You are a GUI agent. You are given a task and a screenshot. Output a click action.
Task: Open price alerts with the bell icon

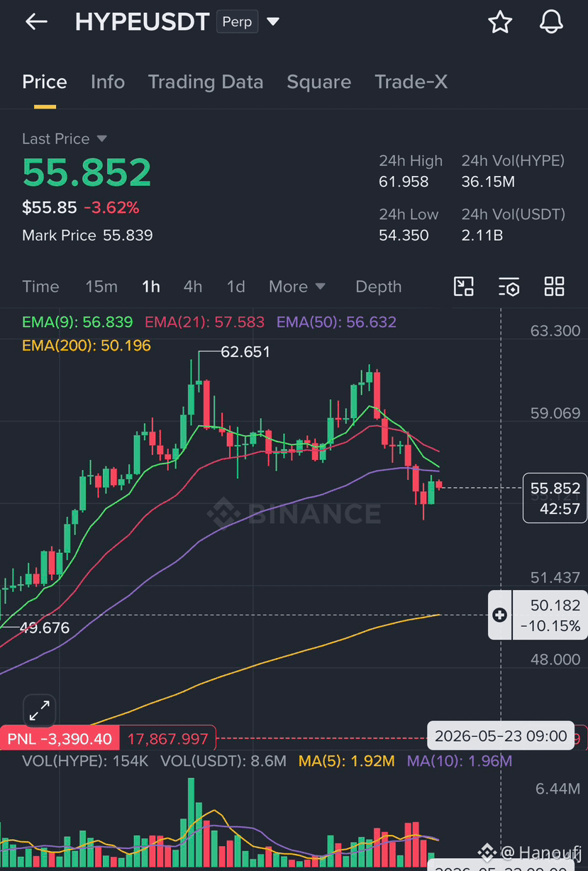[551, 22]
